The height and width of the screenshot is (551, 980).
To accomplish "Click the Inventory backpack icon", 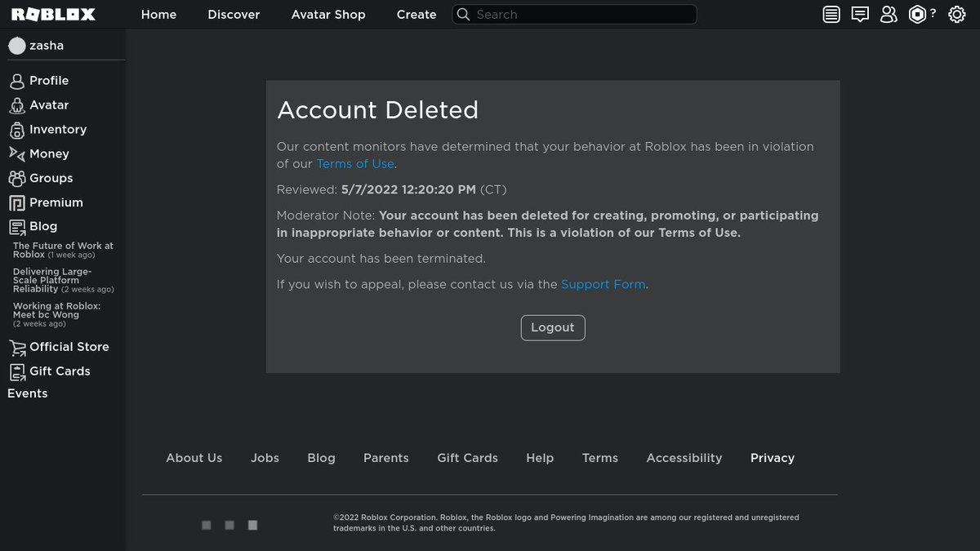I will click(16, 130).
